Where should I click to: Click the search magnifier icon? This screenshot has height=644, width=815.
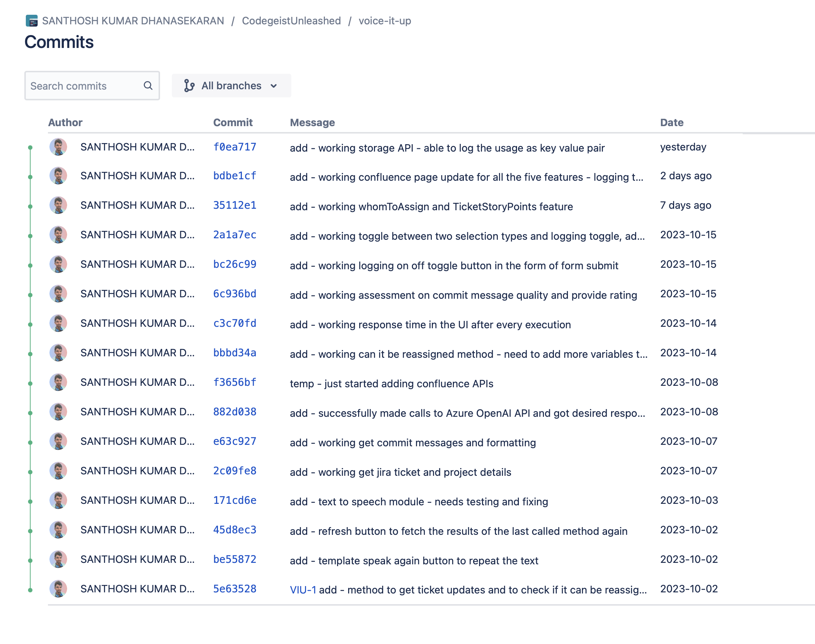click(x=148, y=86)
